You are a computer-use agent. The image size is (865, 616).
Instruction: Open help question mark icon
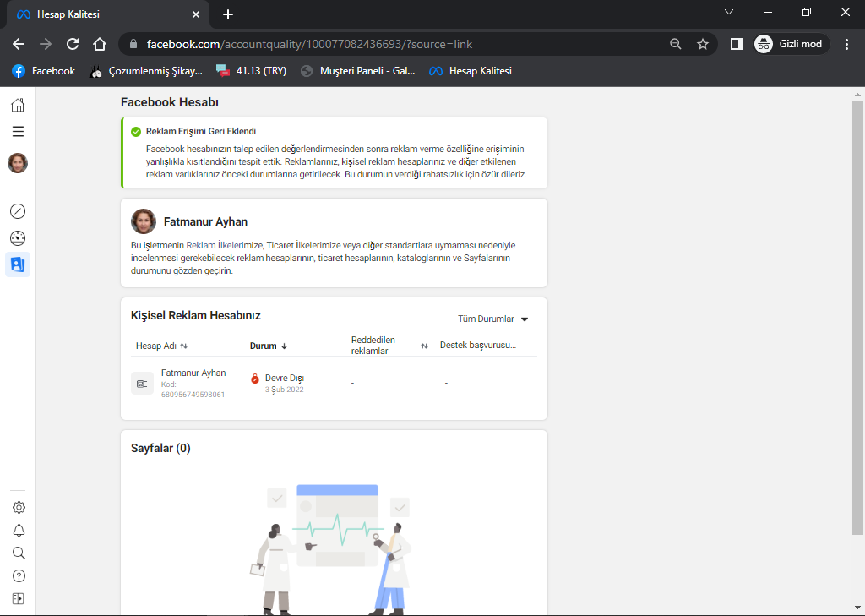click(19, 575)
